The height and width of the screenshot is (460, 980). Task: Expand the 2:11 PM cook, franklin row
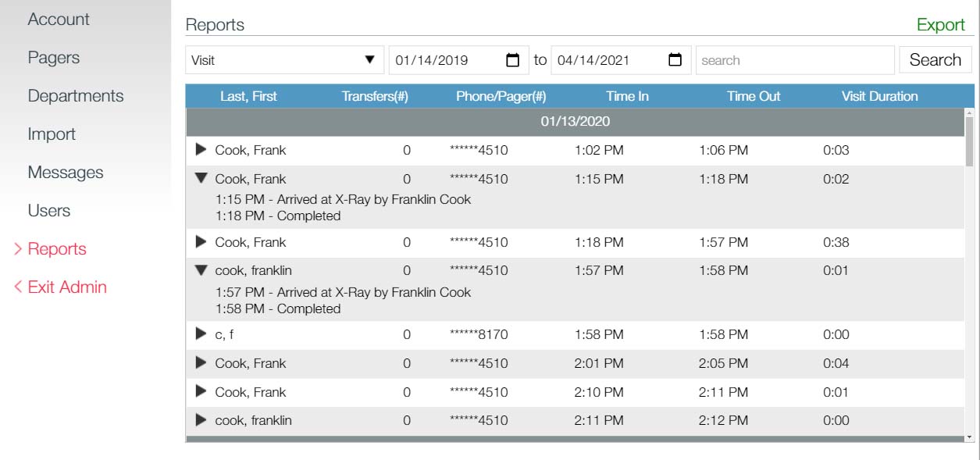click(x=201, y=420)
